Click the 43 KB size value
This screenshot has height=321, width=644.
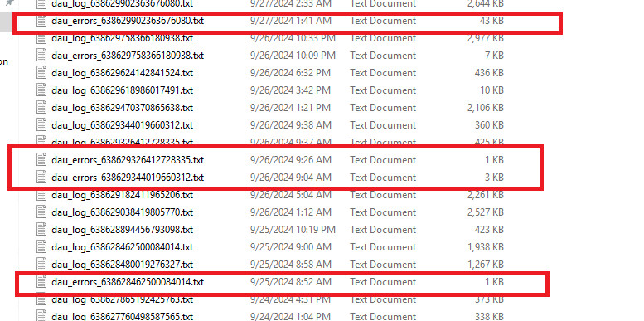(x=491, y=21)
